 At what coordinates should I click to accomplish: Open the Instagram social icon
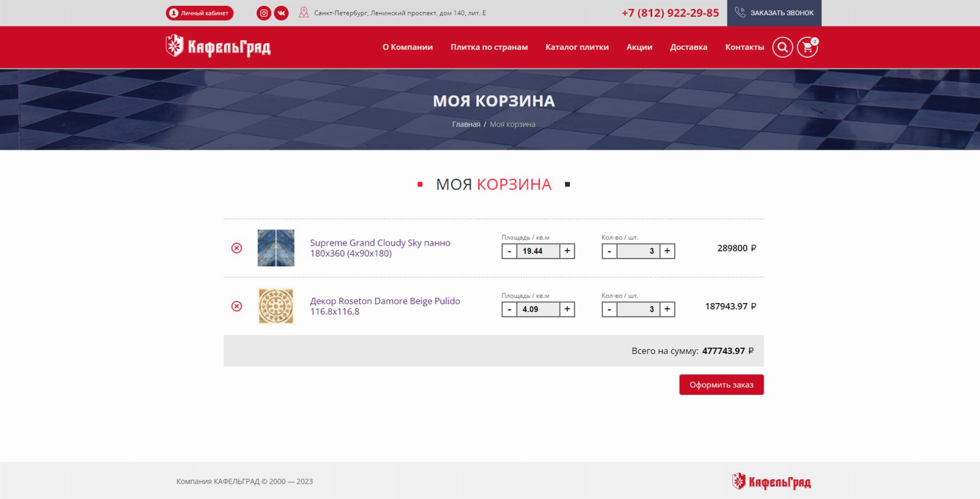pos(263,13)
